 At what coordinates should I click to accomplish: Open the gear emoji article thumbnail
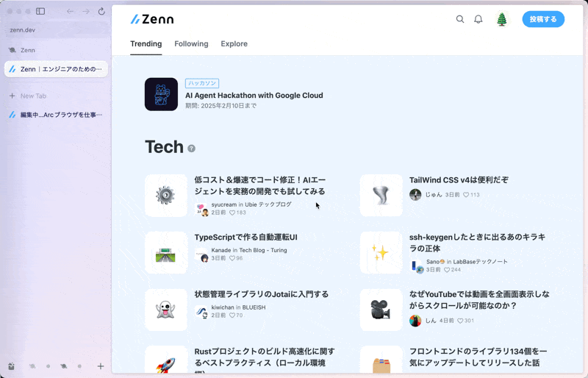pos(166,196)
